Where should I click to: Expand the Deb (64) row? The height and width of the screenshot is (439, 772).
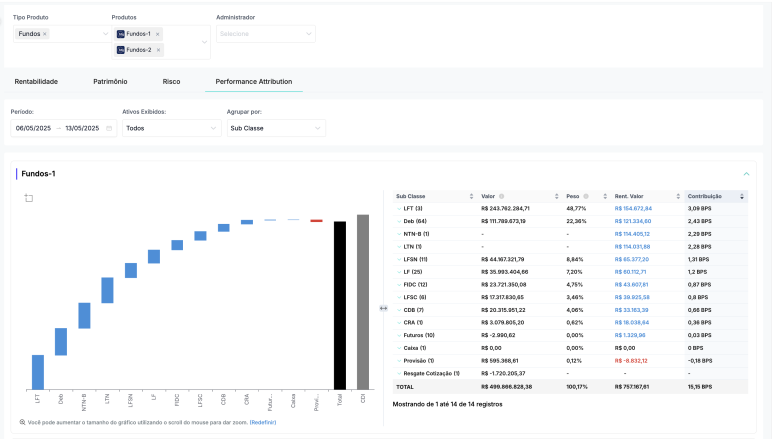coord(399,221)
